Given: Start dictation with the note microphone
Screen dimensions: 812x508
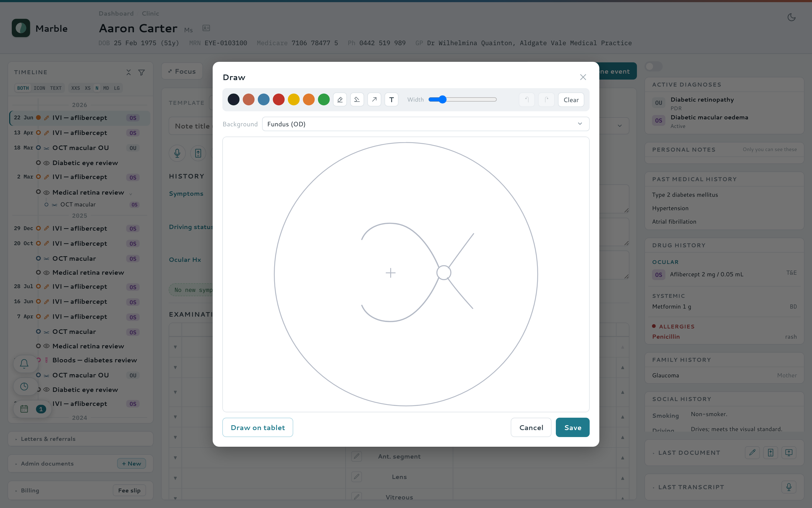Looking at the screenshot, I should (x=177, y=153).
